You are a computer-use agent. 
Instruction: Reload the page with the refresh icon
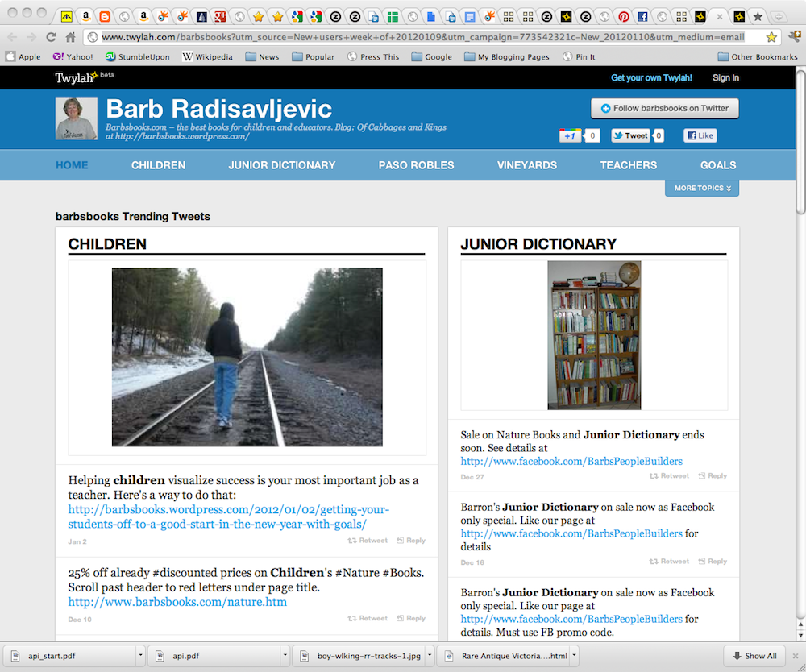click(50, 37)
